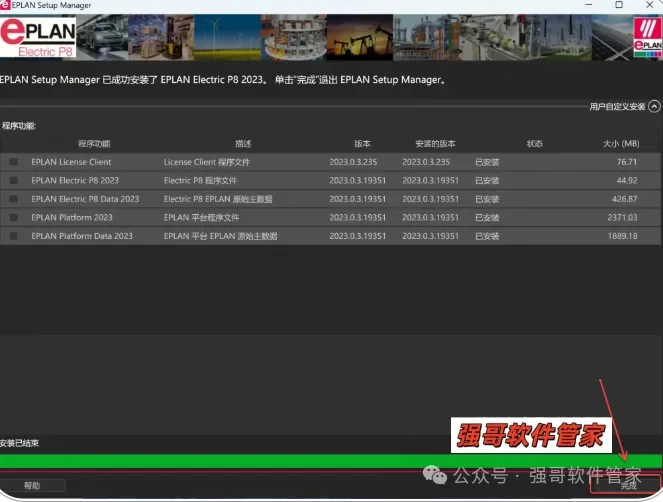Viewport: 663px width, 502px height.
Task: Sort by the 大小 (MB) column header
Action: point(621,144)
